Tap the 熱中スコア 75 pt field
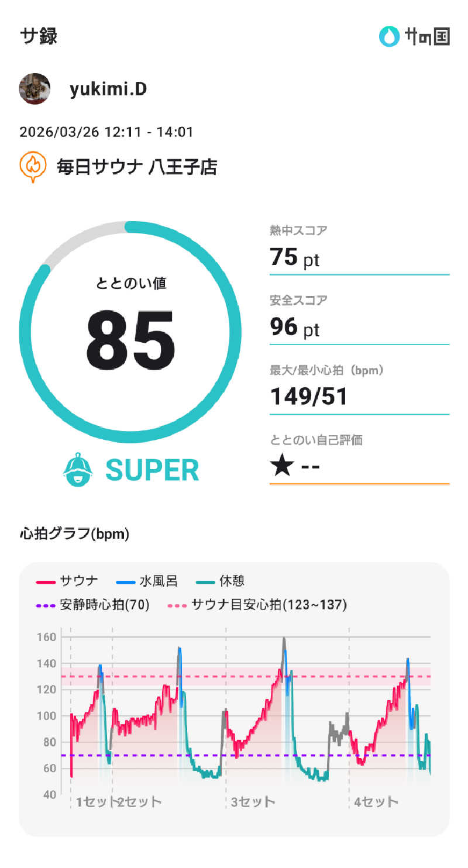This screenshot has height=868, width=468. (359, 250)
